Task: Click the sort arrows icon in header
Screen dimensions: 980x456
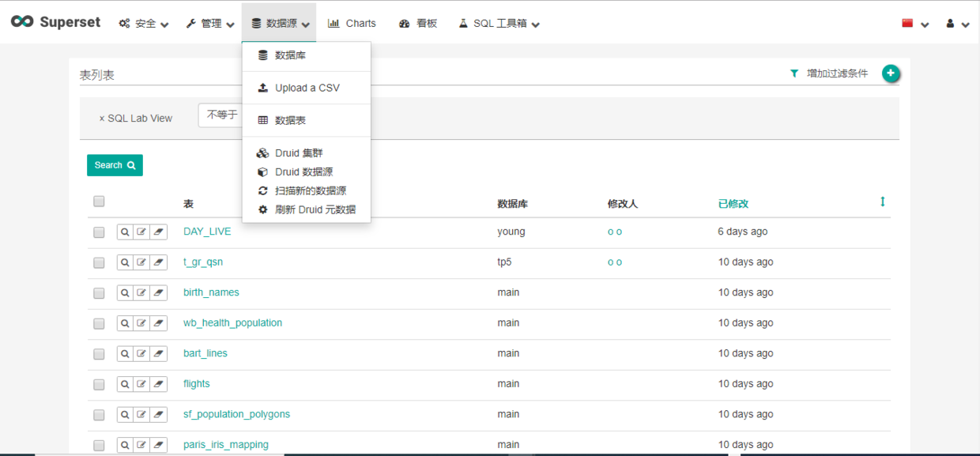Action: [883, 202]
